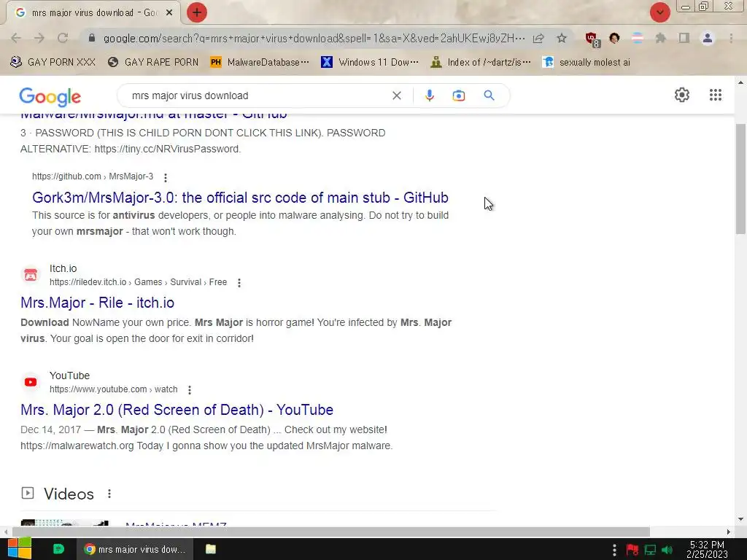Open the green app icon in taskbar
This screenshot has height=560, width=747.
(58, 549)
